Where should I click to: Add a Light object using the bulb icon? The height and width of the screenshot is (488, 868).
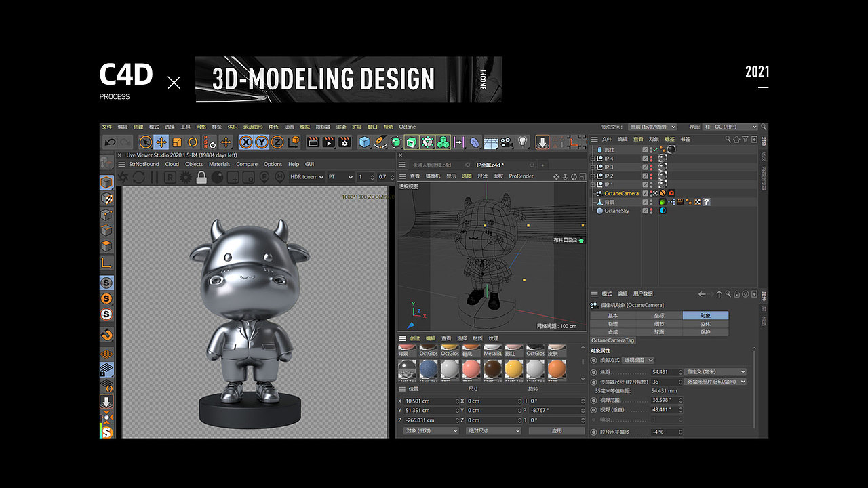point(523,142)
